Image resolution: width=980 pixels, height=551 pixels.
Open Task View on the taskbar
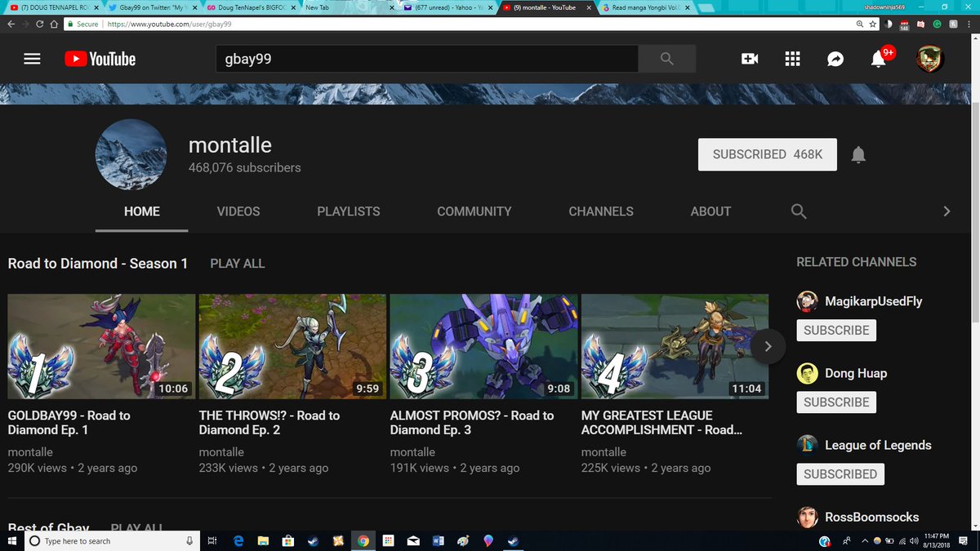pyautogui.click(x=212, y=541)
